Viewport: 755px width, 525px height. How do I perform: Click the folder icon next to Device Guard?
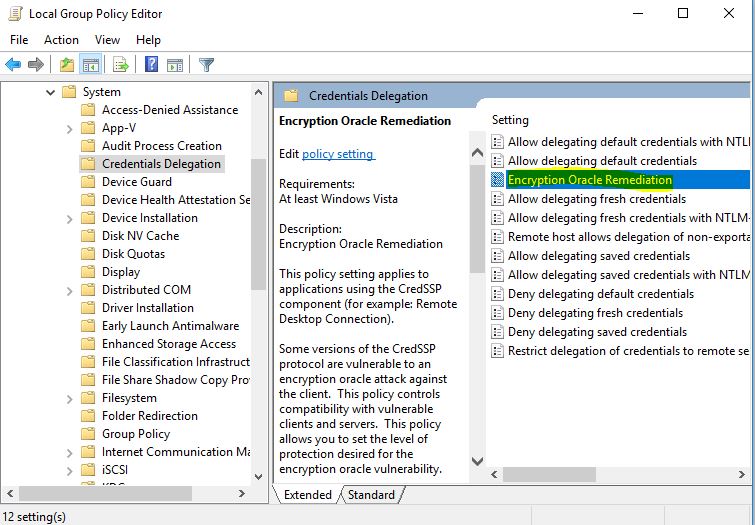tap(88, 182)
